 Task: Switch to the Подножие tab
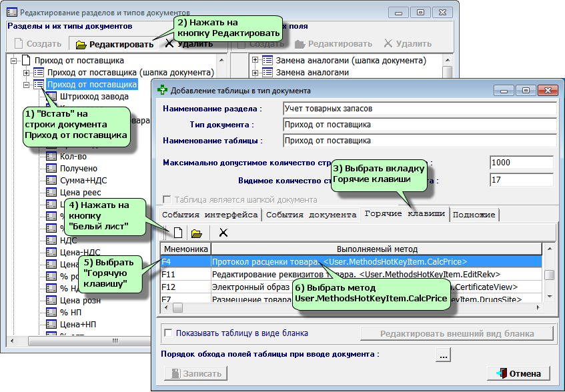(474, 215)
